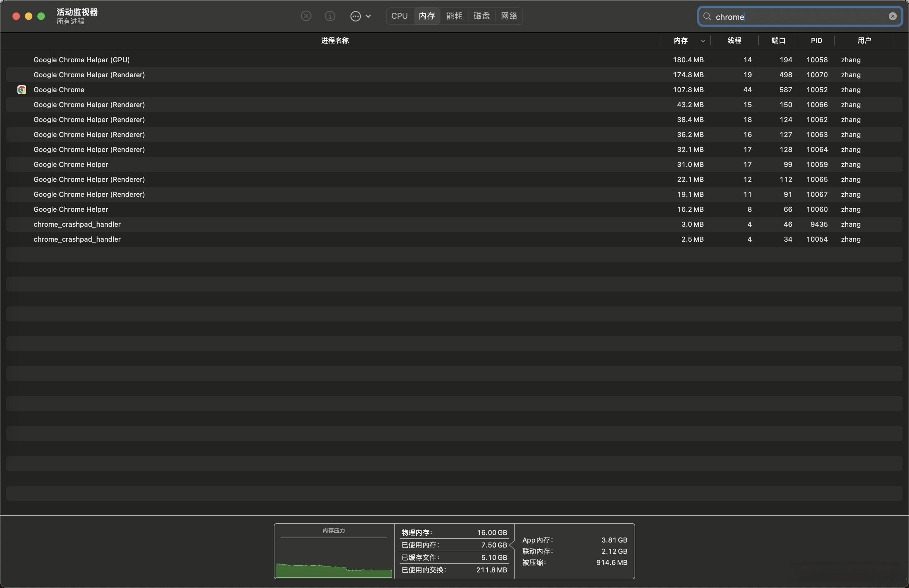Click the 被压缩 914.6 MB entry

coord(575,562)
